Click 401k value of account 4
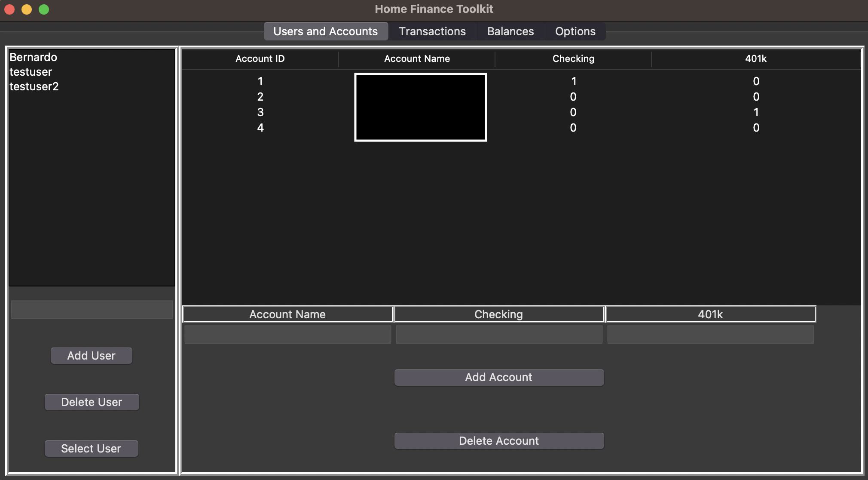Viewport: 868px width, 480px height. [756, 128]
